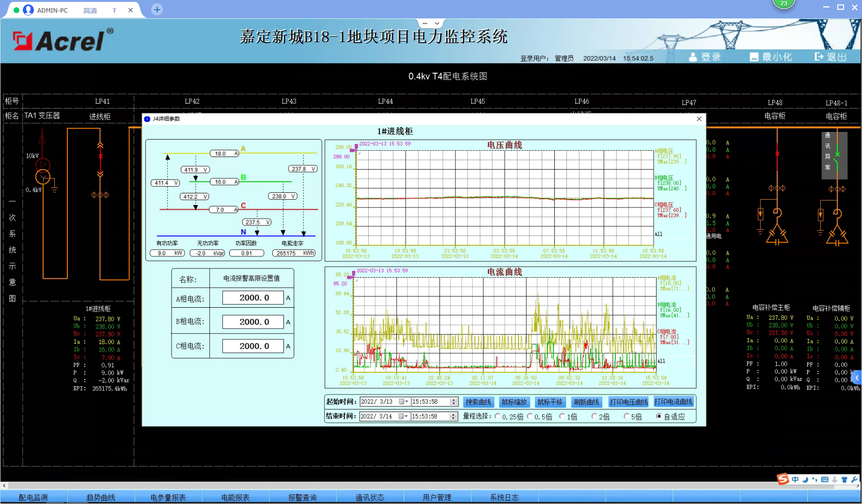Click the start time spinner arrows
Screen dimensions: 862x504
pos(454,402)
